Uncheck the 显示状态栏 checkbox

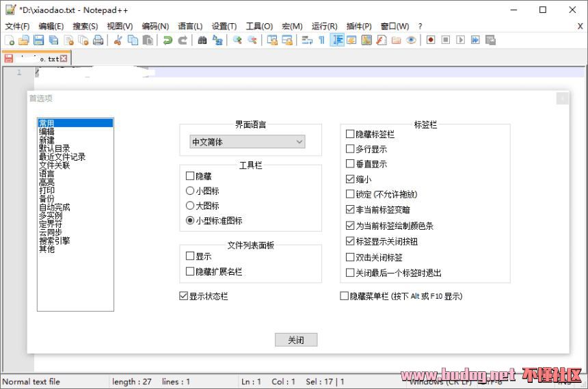tap(183, 296)
